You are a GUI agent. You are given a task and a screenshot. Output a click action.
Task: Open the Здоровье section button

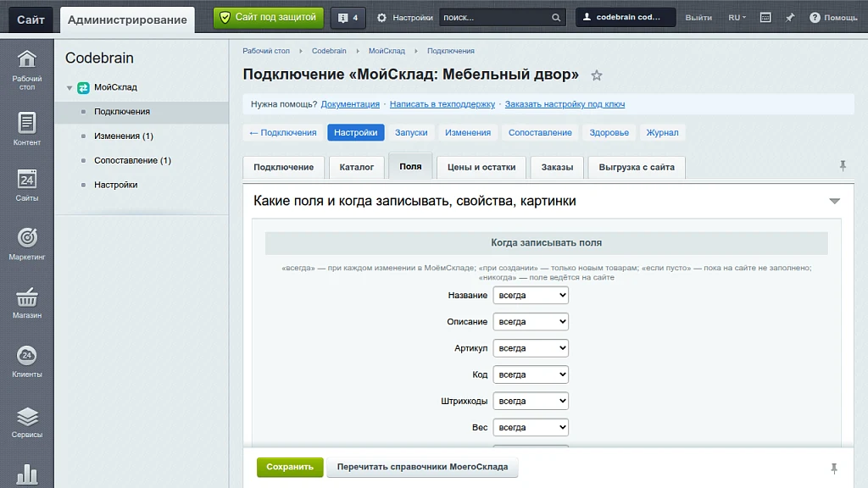609,133
